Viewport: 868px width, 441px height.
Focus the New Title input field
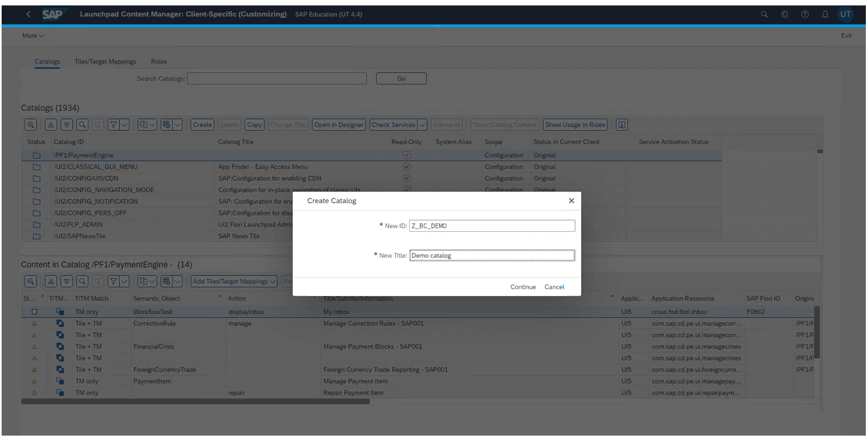492,256
